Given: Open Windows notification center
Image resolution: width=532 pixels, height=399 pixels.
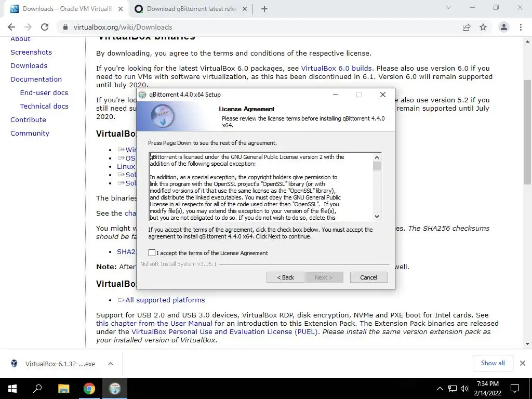Looking at the screenshot, I should [515, 389].
